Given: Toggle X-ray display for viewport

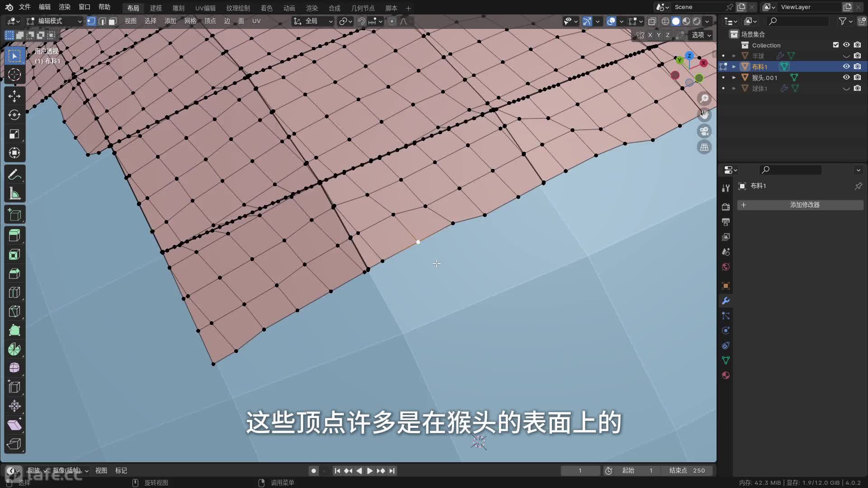Looking at the screenshot, I should [652, 21].
